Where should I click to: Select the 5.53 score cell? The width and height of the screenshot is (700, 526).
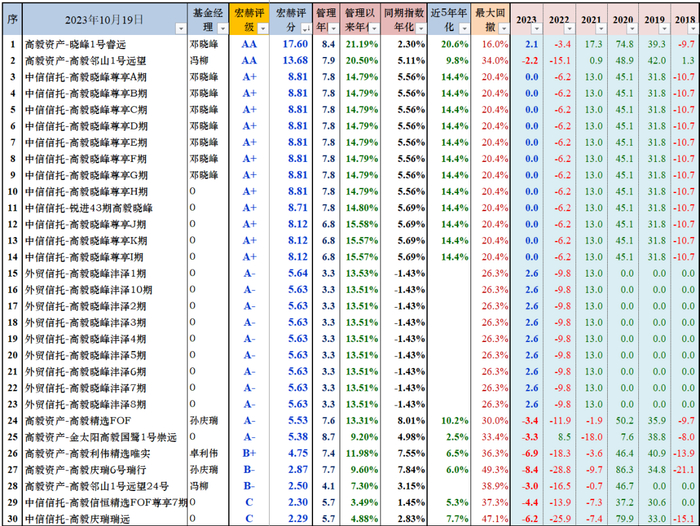[291, 421]
